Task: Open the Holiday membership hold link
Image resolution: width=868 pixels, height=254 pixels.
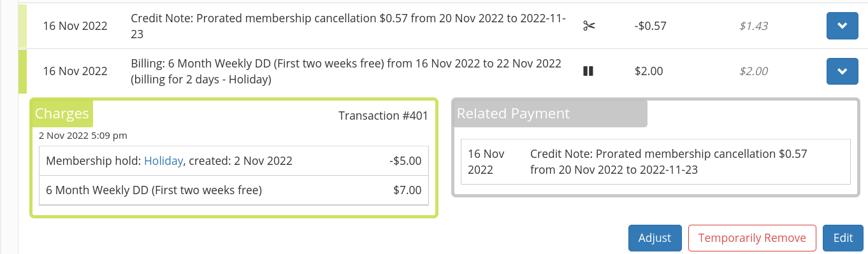Action: click(x=163, y=161)
